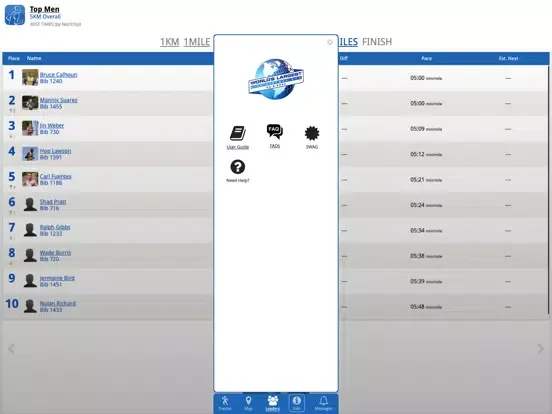Click the 5KM Overall subtitle
This screenshot has width=552, height=414.
tap(45, 17)
